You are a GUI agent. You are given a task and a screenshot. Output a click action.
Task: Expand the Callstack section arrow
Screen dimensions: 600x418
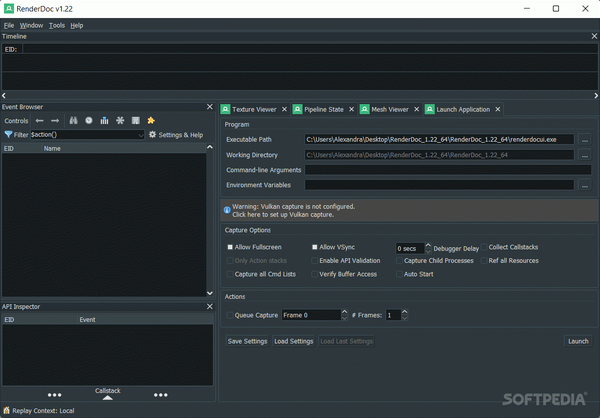[108, 398]
